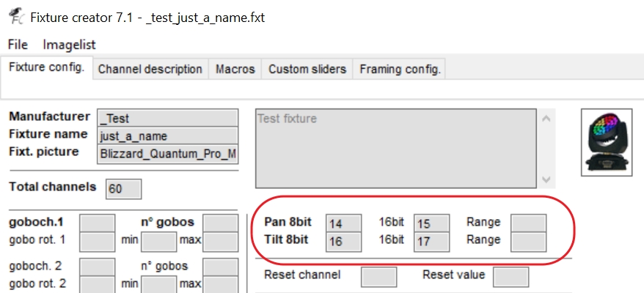Select the Fixture config. tab

(x=46, y=67)
